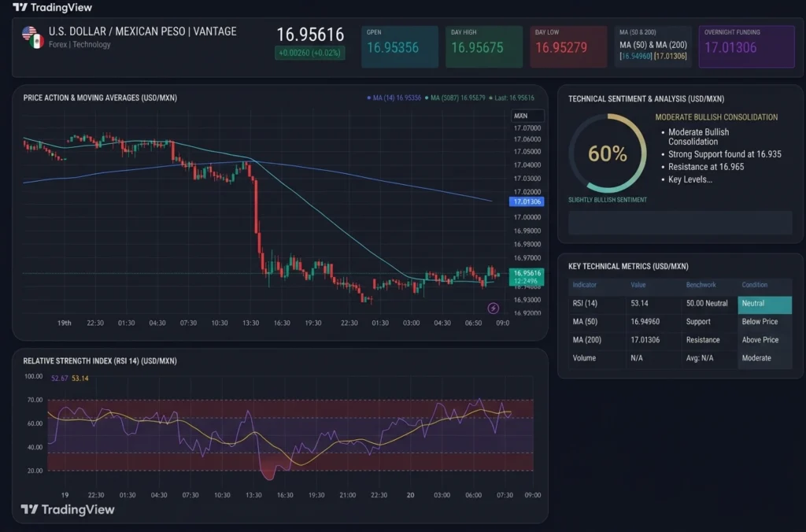The image size is (806, 532).
Task: Sort by the Indicator column header
Action: click(585, 285)
